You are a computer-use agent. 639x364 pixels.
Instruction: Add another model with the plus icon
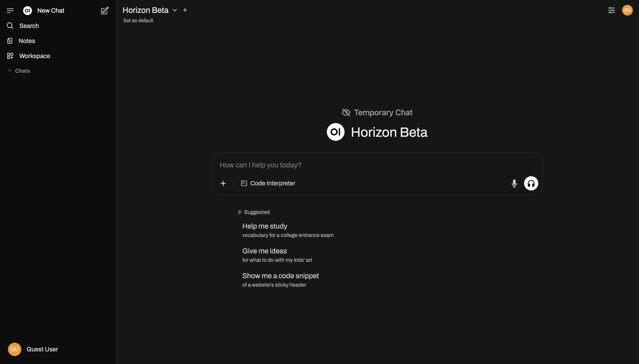coord(185,10)
